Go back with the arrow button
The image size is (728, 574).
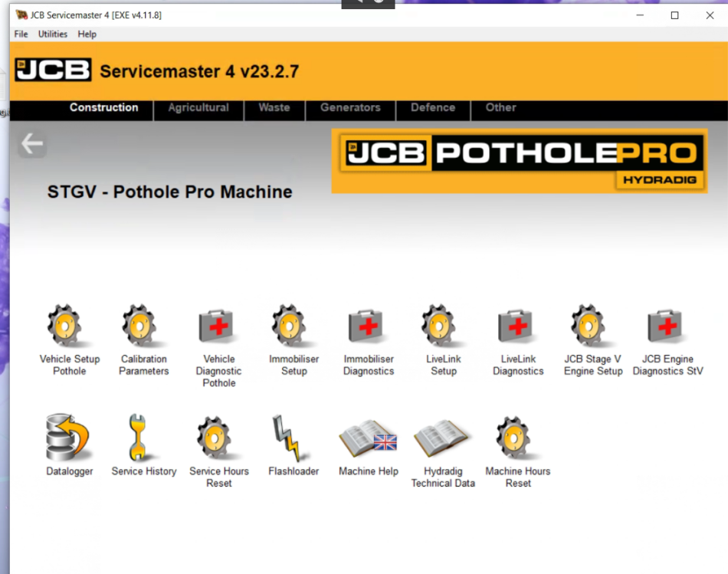pyautogui.click(x=32, y=143)
